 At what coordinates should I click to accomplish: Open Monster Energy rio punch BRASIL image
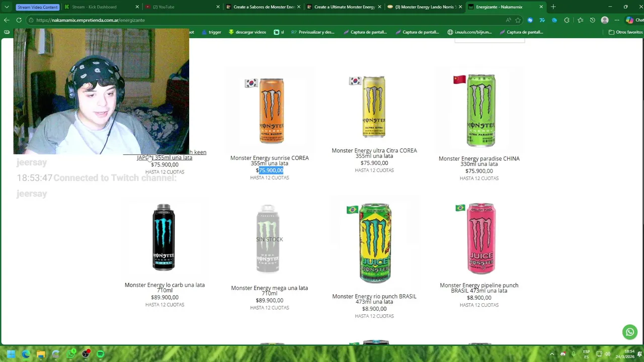375,243
